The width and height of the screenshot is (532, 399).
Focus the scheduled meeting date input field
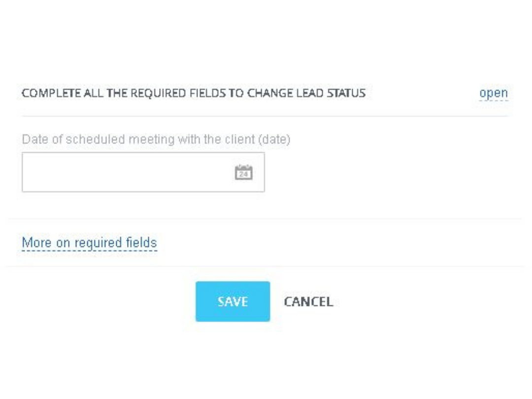click(143, 172)
